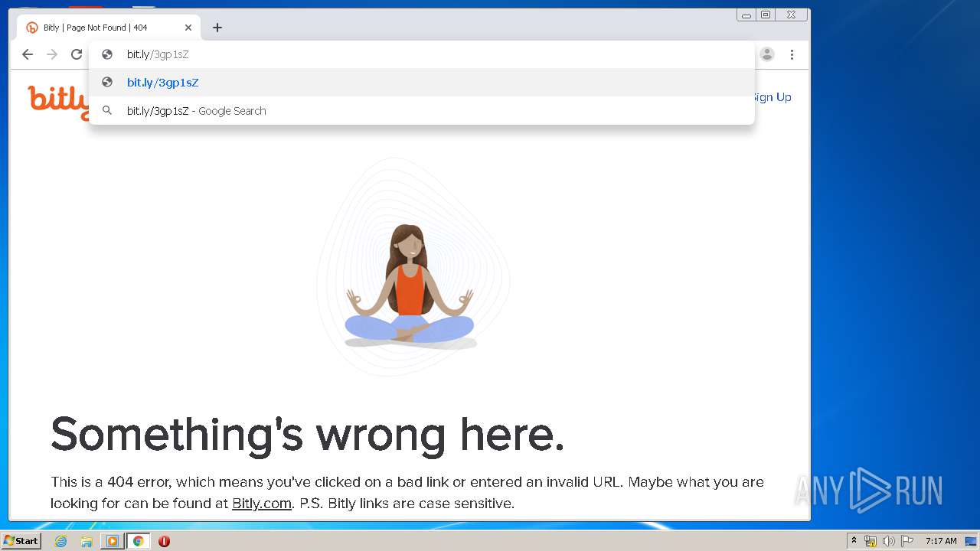This screenshot has height=551, width=980.
Task: Click the forward navigation arrow
Action: coord(52,54)
